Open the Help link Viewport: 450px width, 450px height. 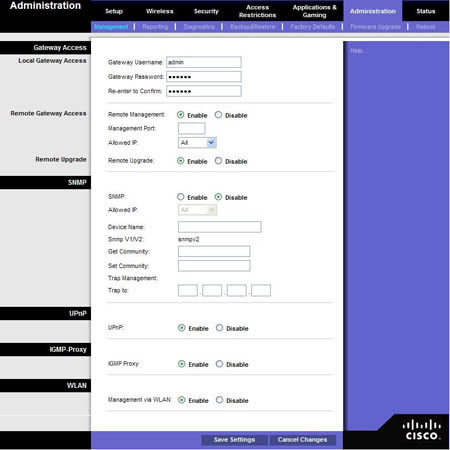[358, 51]
